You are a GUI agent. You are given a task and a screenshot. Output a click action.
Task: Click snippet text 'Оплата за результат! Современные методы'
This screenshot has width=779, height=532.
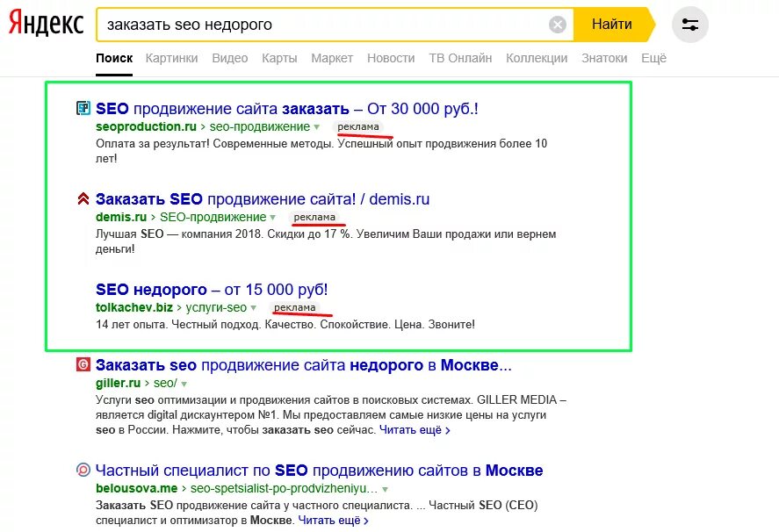coord(214,144)
